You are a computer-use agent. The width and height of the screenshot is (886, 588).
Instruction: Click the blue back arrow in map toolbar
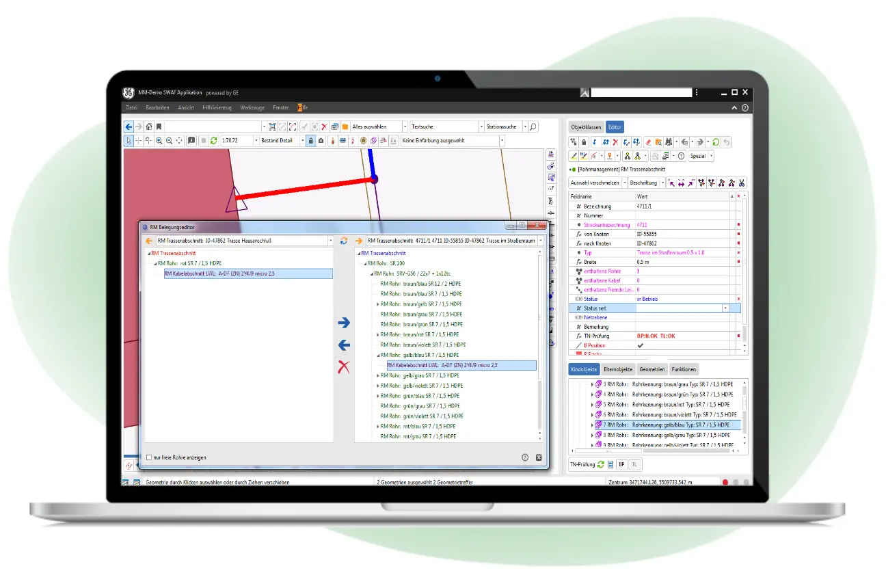click(x=129, y=126)
